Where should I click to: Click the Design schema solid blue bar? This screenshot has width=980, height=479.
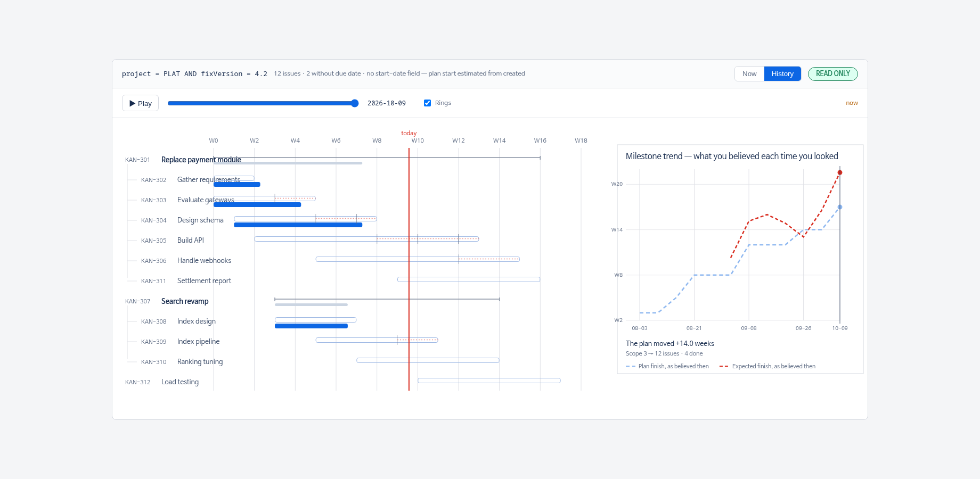(x=298, y=225)
